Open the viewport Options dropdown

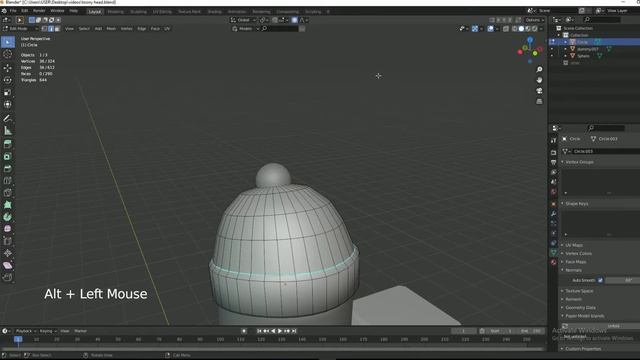click(x=534, y=20)
